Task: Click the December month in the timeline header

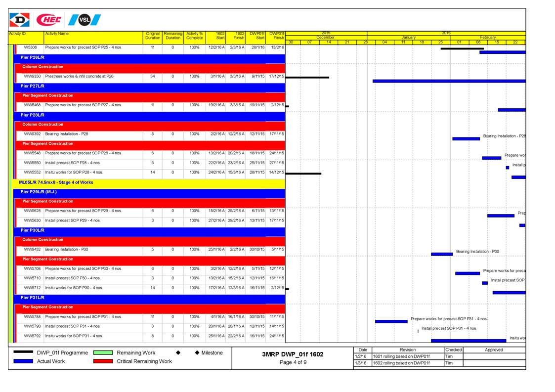Action: [325, 37]
